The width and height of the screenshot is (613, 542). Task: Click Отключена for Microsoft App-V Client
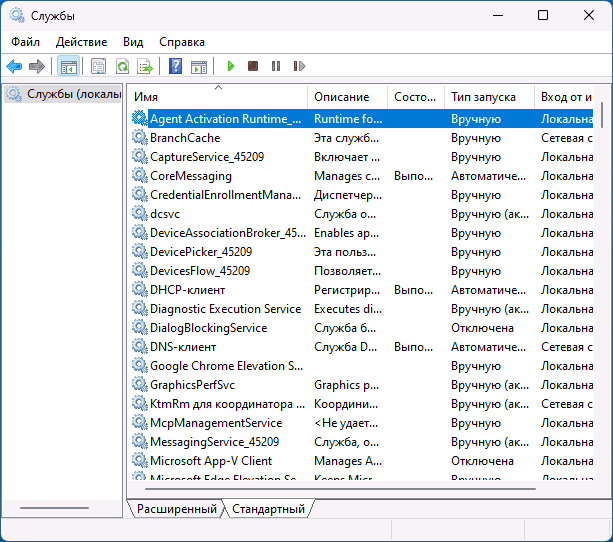tap(482, 461)
